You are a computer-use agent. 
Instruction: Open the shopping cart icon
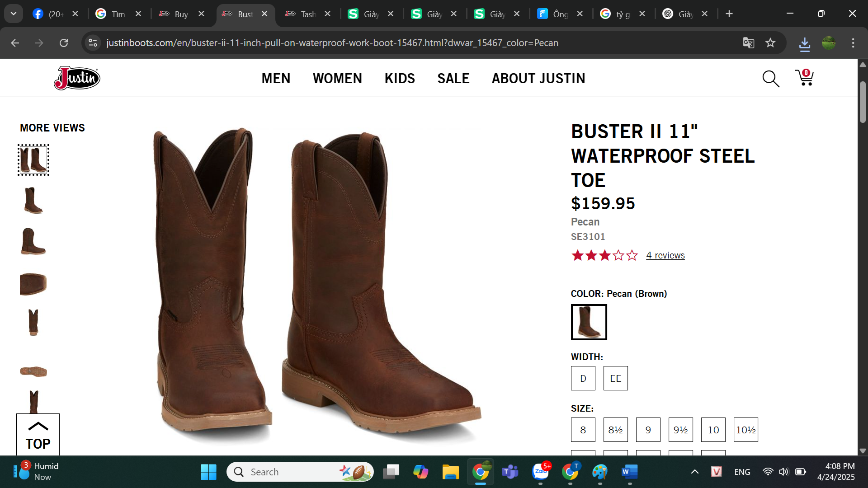[x=804, y=78]
